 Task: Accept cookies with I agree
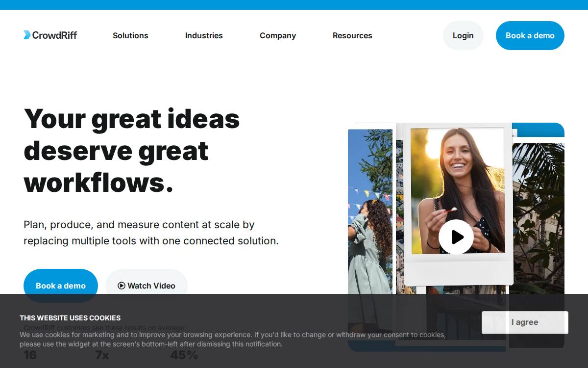pyautogui.click(x=525, y=322)
